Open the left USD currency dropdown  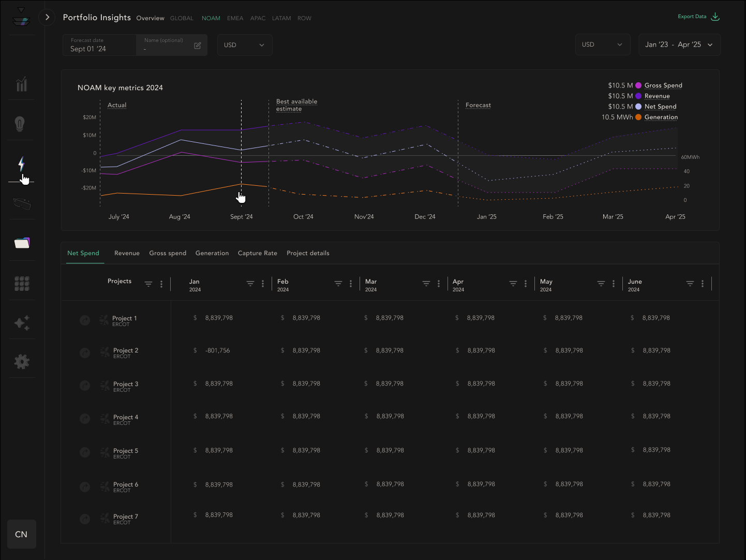(x=245, y=45)
